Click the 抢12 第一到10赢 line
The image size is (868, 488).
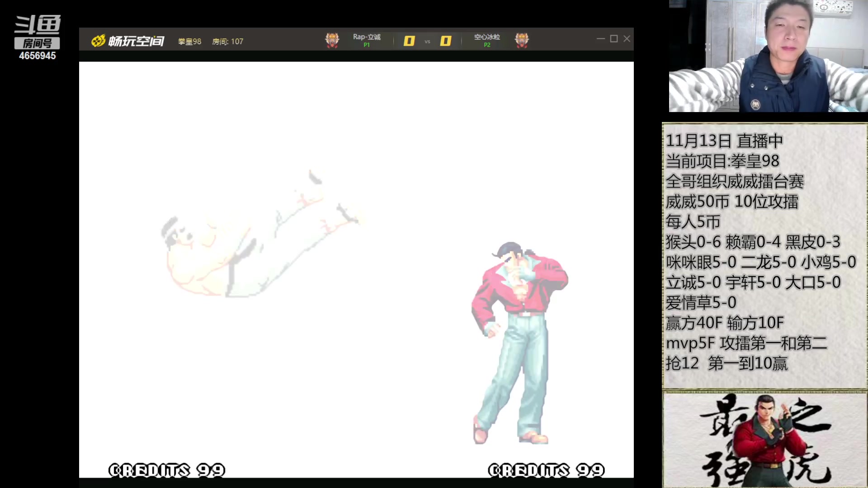[x=726, y=363]
